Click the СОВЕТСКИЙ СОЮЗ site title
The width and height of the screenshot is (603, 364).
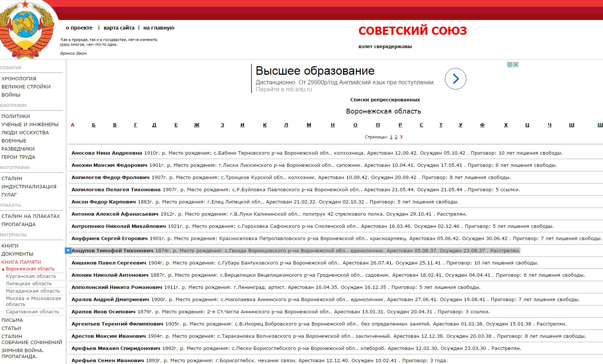[412, 31]
